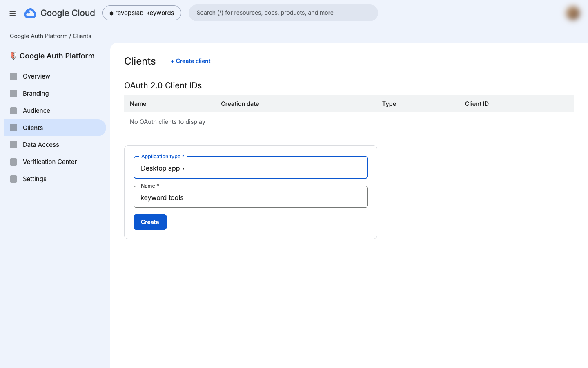Open Data Access in the sidebar
The width and height of the screenshot is (588, 368).
click(x=55, y=145)
